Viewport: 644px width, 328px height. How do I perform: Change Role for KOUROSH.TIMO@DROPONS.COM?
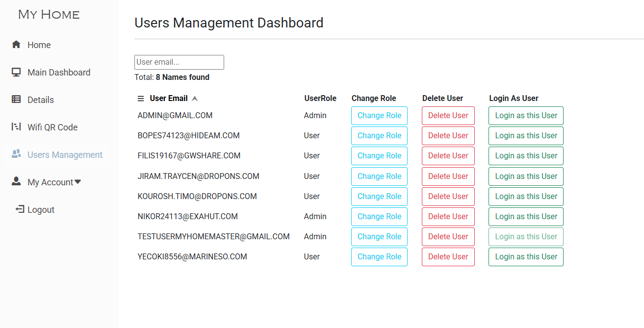click(379, 197)
